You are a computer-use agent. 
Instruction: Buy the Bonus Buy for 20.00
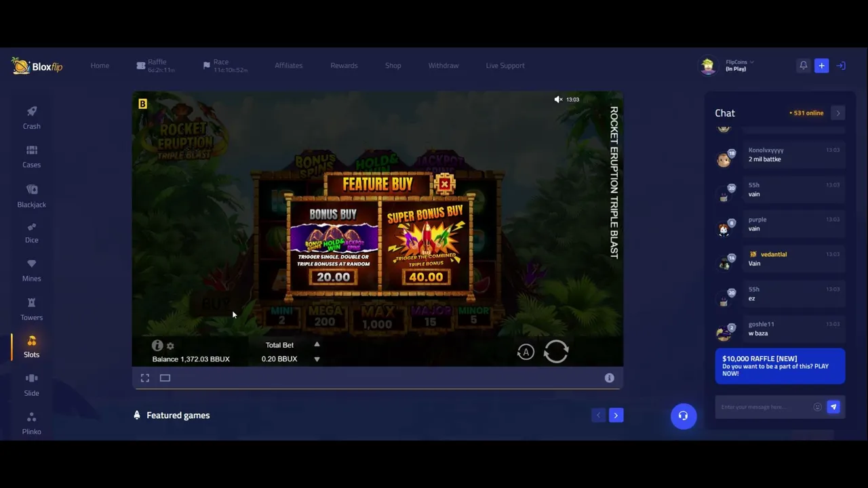(x=333, y=277)
